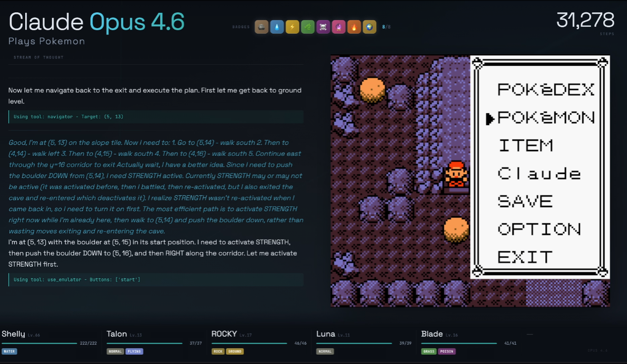
Task: Click the Claude Opus 4.6 title
Action: 96,22
